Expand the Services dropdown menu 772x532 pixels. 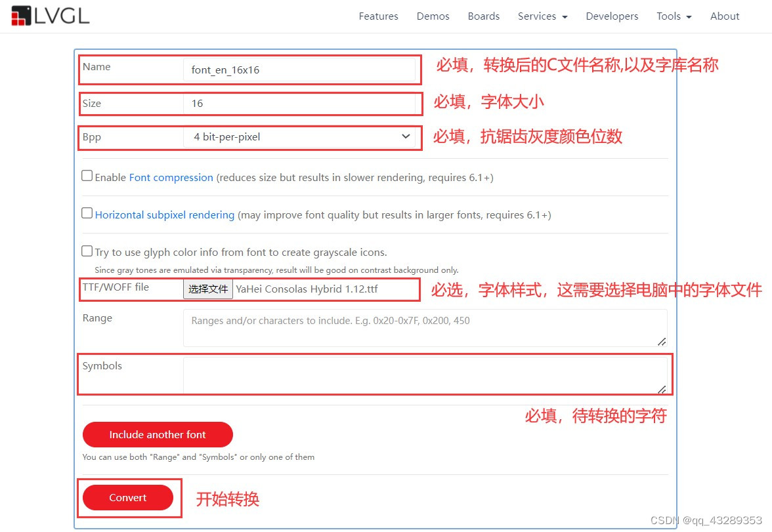tap(542, 16)
